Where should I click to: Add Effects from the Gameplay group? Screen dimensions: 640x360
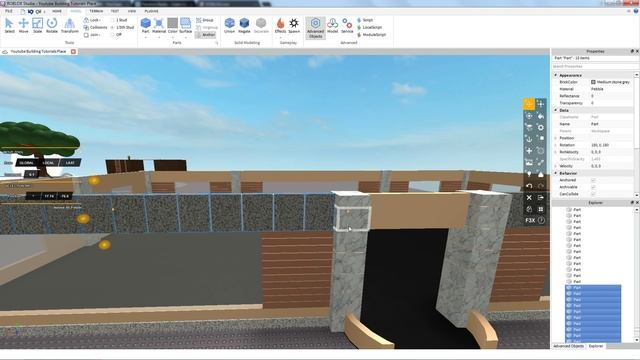(280, 26)
